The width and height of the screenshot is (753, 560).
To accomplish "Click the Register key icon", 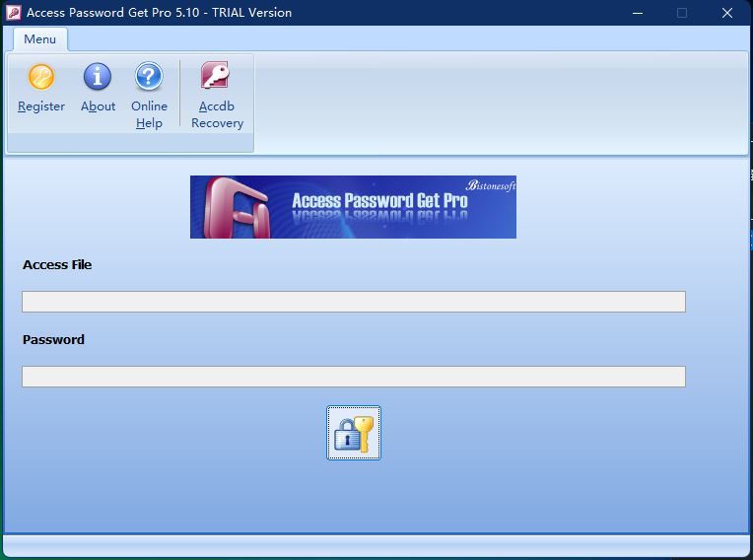I will click(x=40, y=77).
